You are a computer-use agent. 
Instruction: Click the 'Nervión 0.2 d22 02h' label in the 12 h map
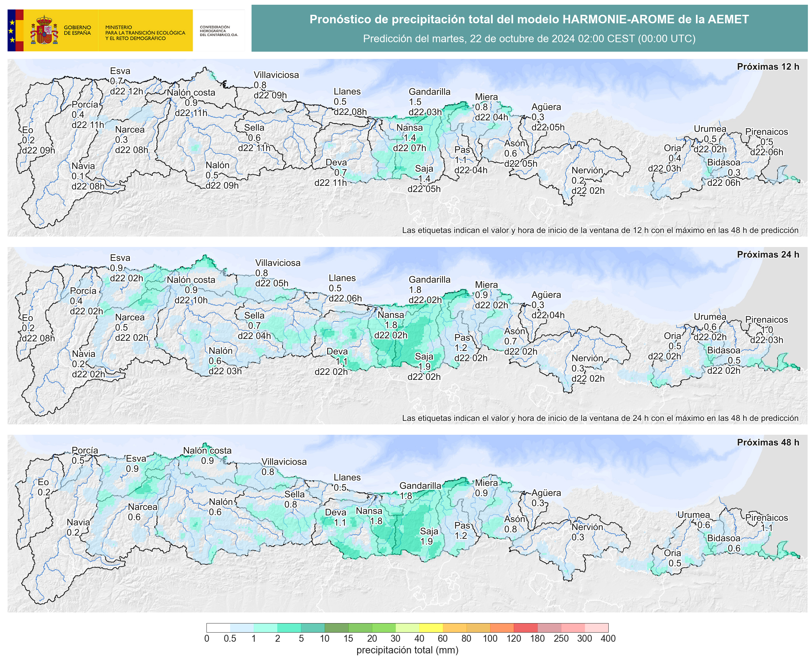pyautogui.click(x=588, y=181)
